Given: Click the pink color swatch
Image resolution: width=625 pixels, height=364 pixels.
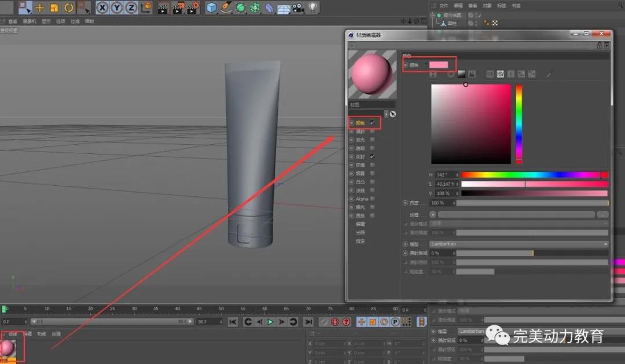Looking at the screenshot, I should (439, 65).
